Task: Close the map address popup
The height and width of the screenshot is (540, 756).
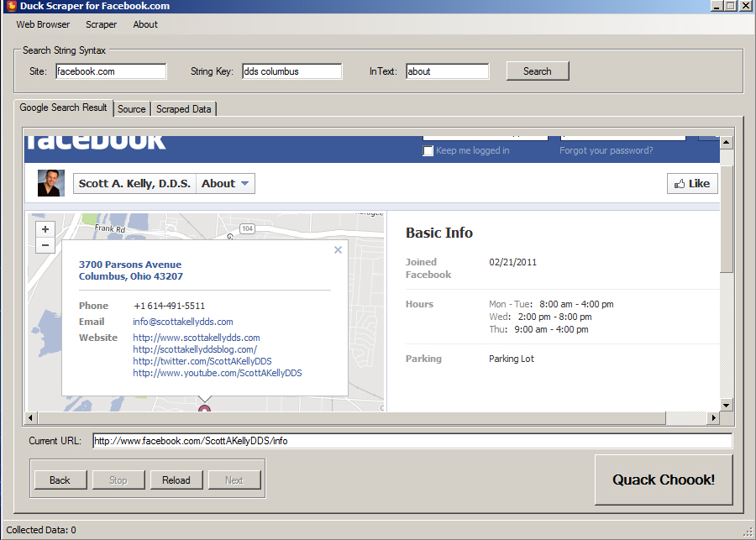Action: coord(338,249)
